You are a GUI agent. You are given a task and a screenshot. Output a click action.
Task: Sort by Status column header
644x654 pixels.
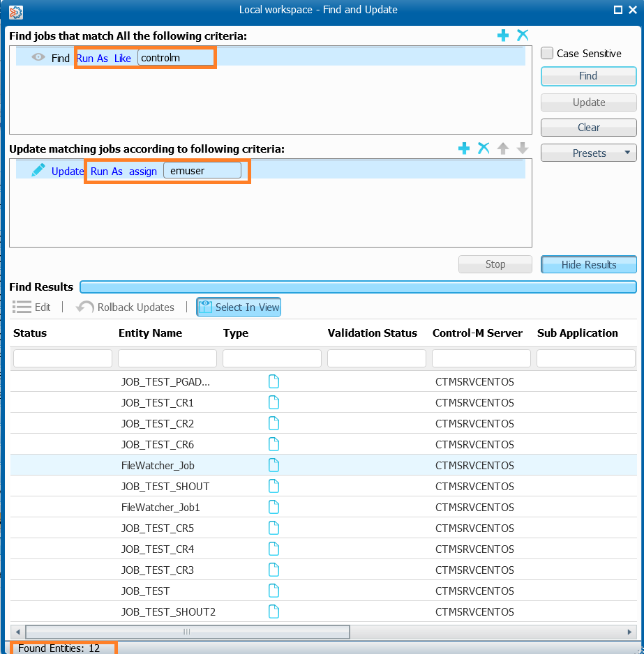coord(30,333)
